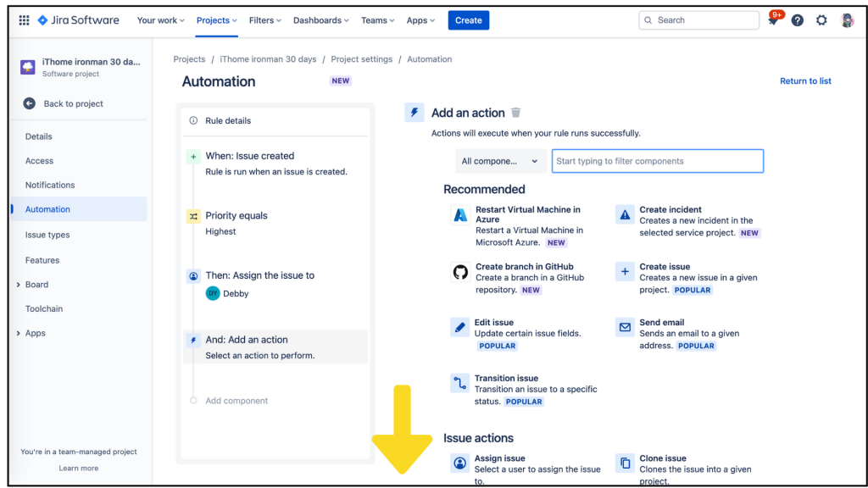Click the iThome ironman 30 days breadcrumb
Viewport: 868px width, 488px height.
(268, 59)
